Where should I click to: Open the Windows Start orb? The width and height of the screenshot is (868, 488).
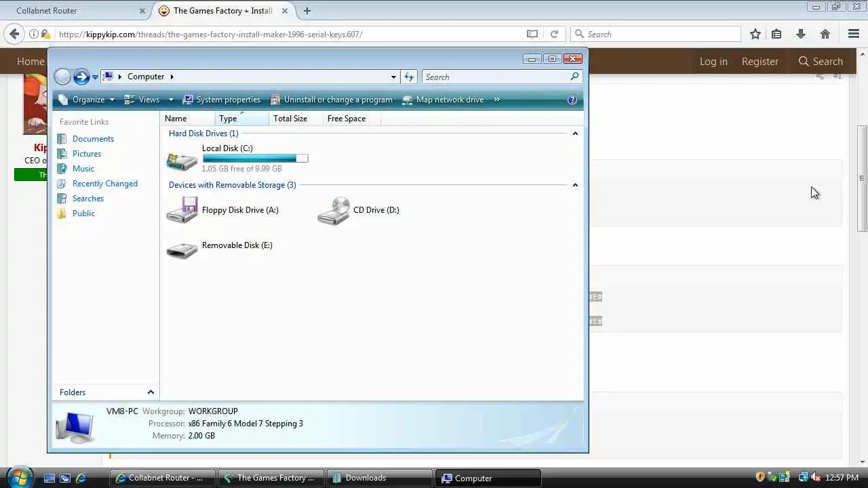point(18,477)
